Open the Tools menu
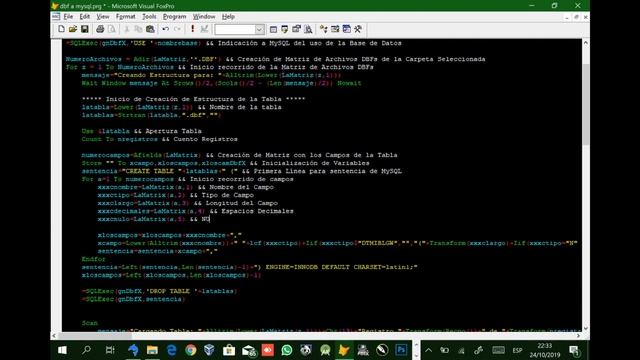 (149, 17)
